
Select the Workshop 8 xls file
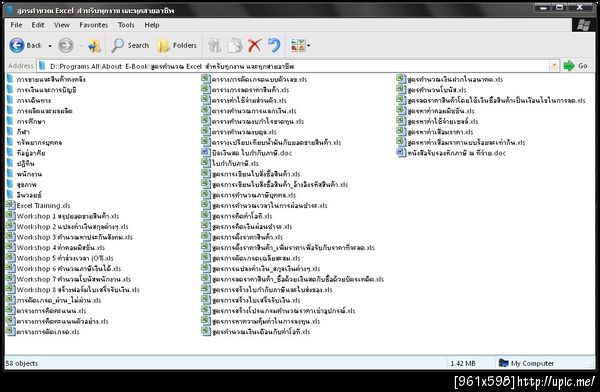[73, 289]
